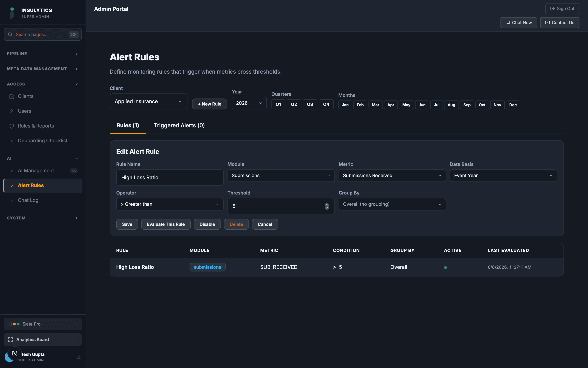
Task: Click the ⌘K shortcut badge
Action: (x=73, y=35)
